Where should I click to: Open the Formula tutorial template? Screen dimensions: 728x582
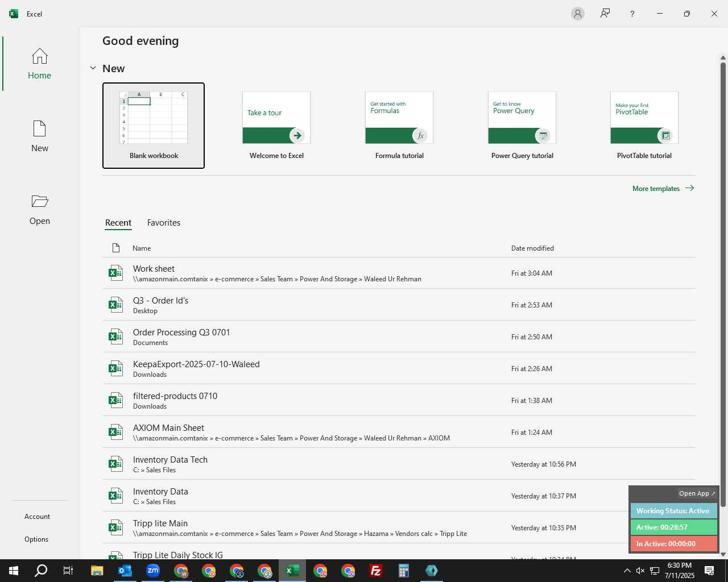[399, 126]
